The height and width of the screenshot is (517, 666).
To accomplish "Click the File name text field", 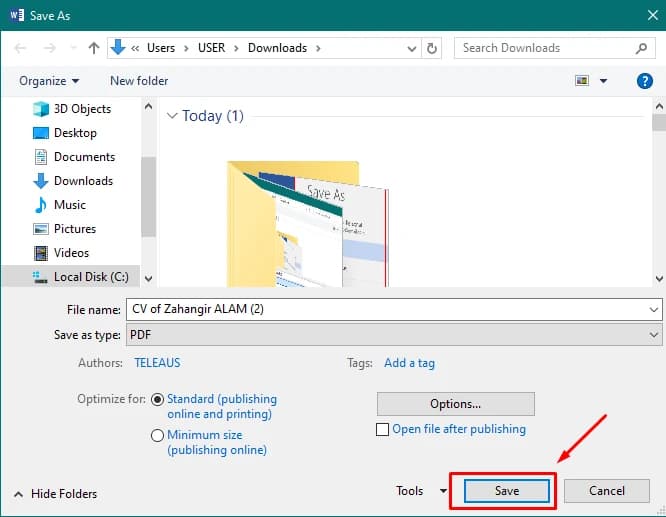I will click(387, 309).
